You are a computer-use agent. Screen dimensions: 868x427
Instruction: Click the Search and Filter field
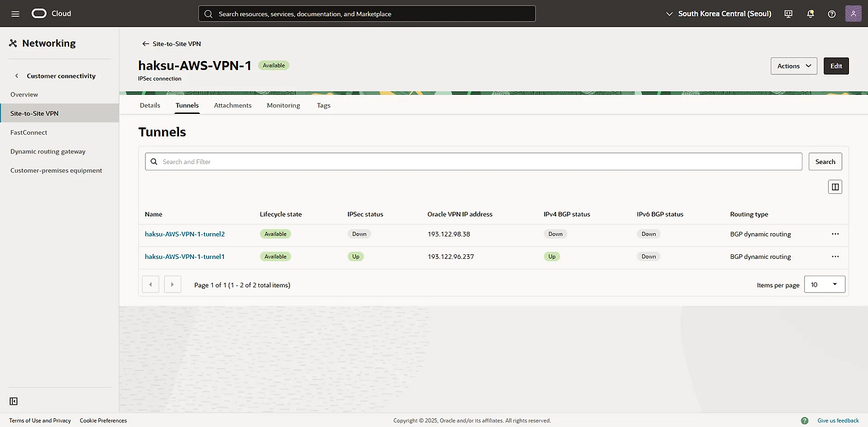click(x=473, y=162)
